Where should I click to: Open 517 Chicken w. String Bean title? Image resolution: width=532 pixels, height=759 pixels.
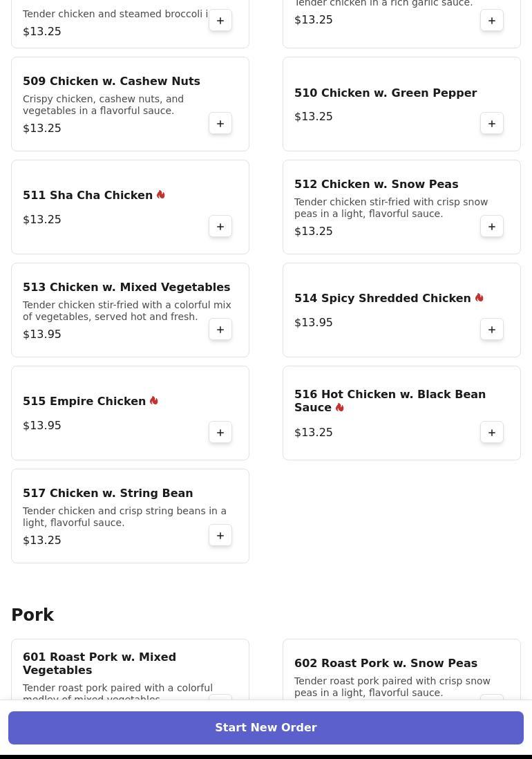pos(108,494)
